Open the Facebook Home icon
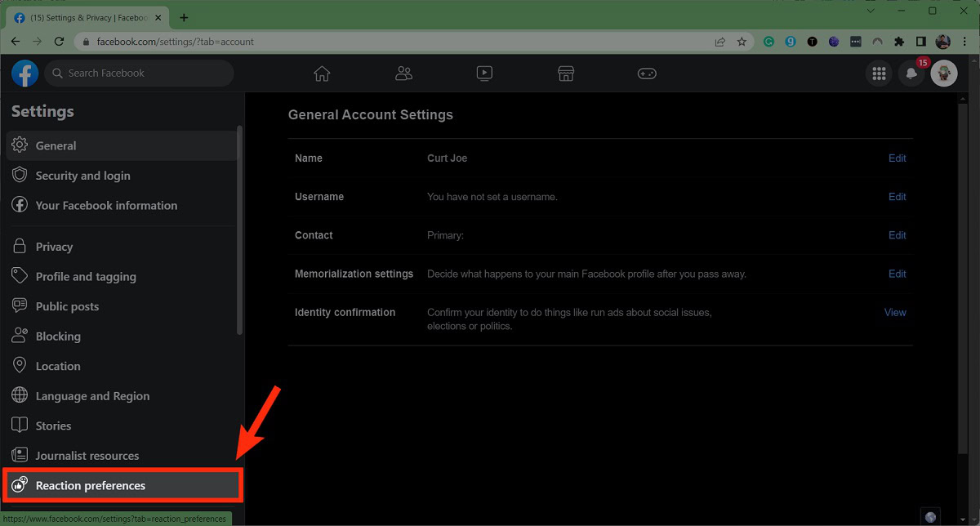 (322, 74)
